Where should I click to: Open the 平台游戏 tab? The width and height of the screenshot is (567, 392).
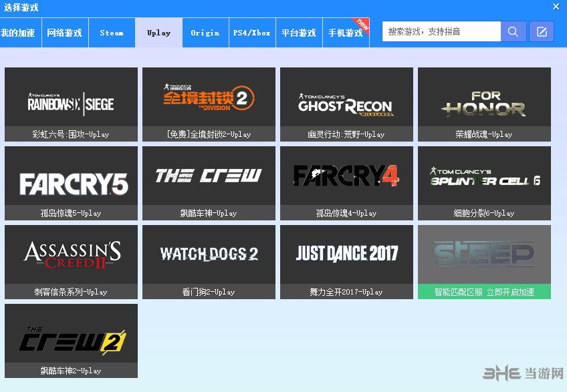click(x=299, y=33)
